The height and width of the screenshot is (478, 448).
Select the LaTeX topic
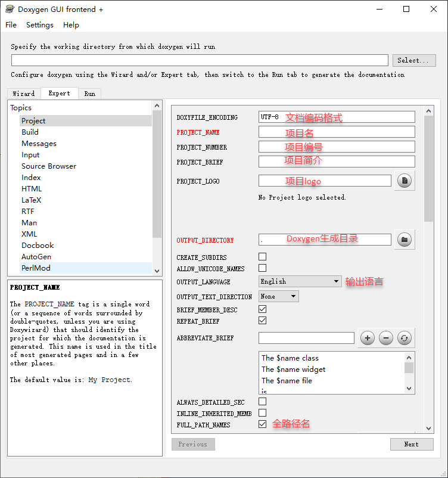[86, 200]
